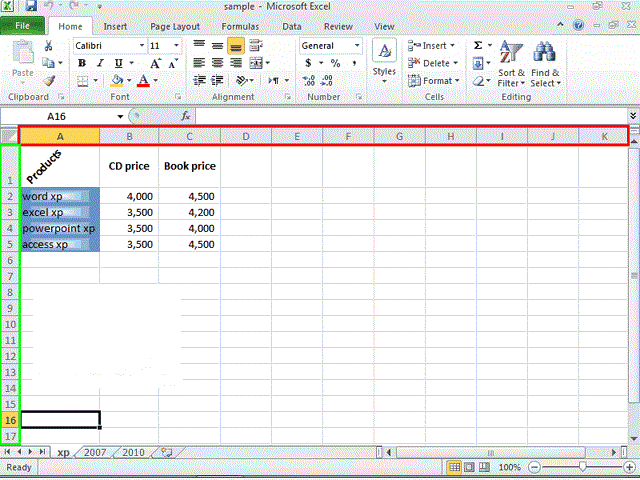The width and height of the screenshot is (640, 480).
Task: Click the Paste clipboard icon
Action: click(x=23, y=53)
